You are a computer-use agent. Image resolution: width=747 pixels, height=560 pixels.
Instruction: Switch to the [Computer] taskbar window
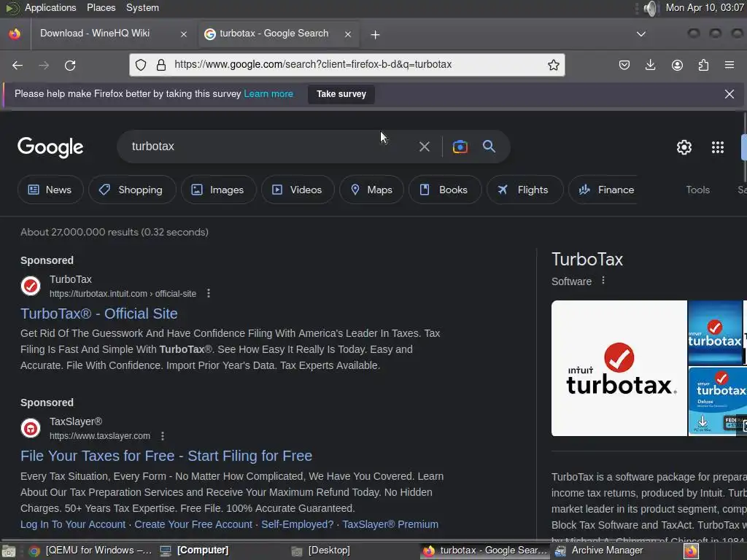tap(194, 551)
